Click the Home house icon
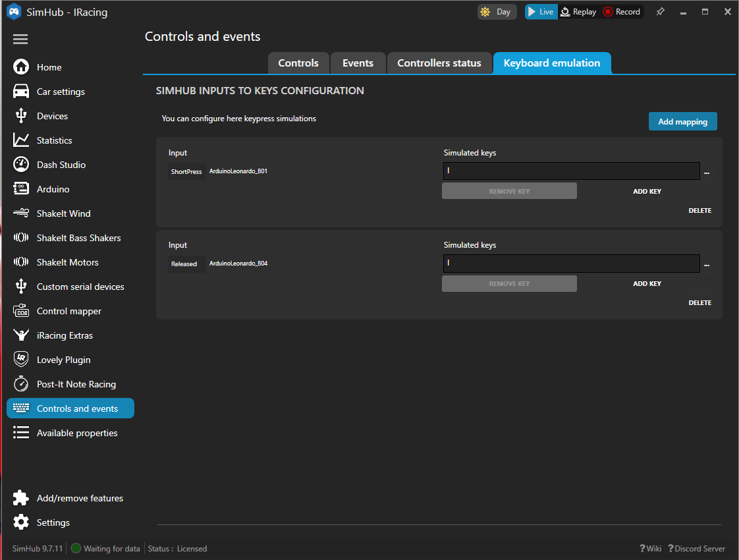Image resolution: width=739 pixels, height=560 pixels. (x=20, y=67)
